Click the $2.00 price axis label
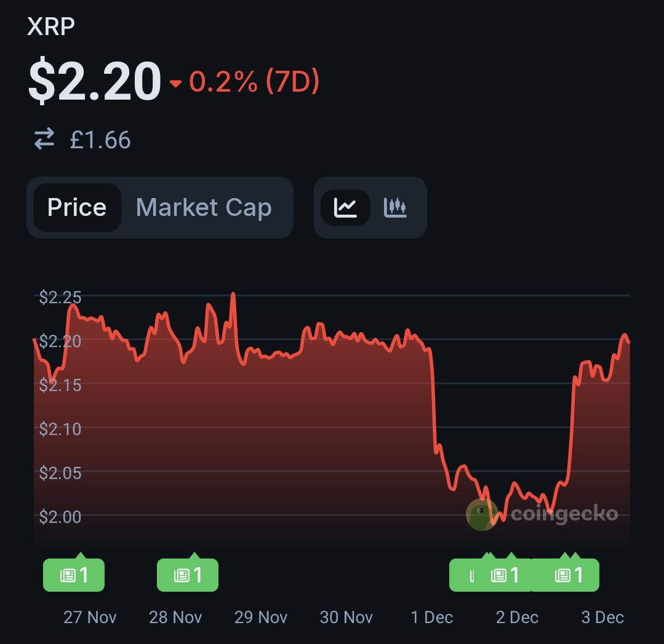The height and width of the screenshot is (644, 664). point(60,517)
